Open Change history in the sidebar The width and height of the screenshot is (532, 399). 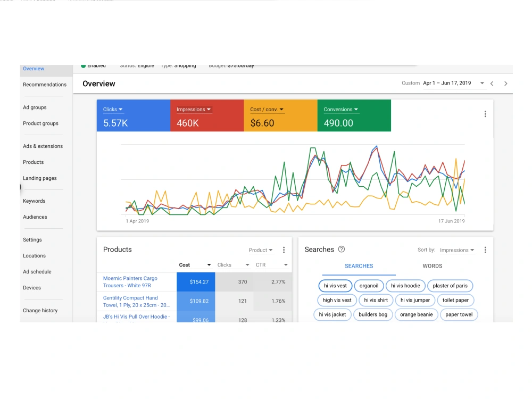point(40,311)
